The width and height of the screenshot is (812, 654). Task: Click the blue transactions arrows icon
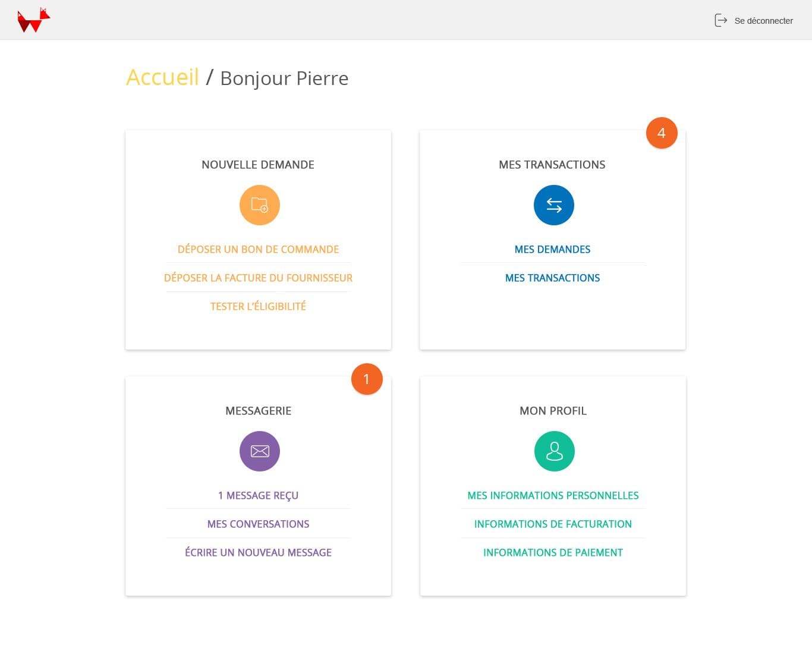[553, 205]
